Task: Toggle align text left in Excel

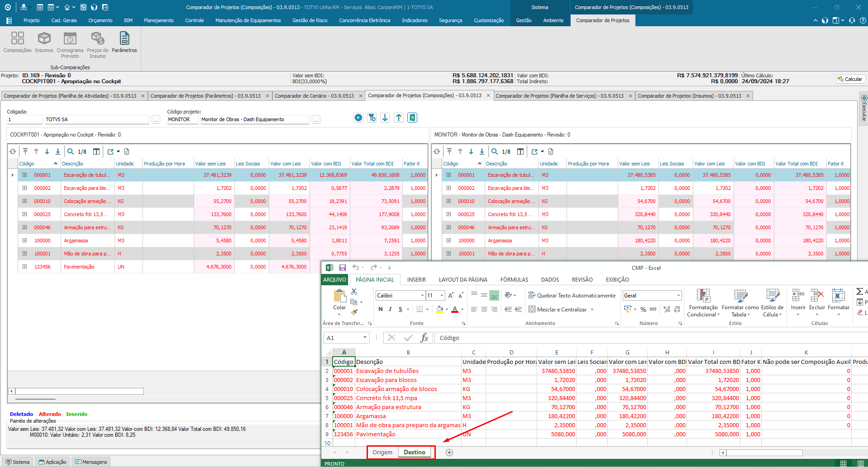Action: click(474, 309)
